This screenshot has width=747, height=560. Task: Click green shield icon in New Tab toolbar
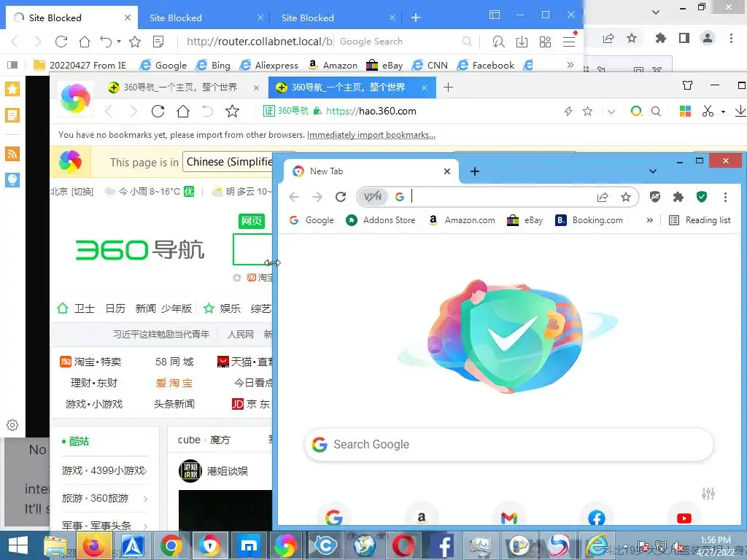701,197
